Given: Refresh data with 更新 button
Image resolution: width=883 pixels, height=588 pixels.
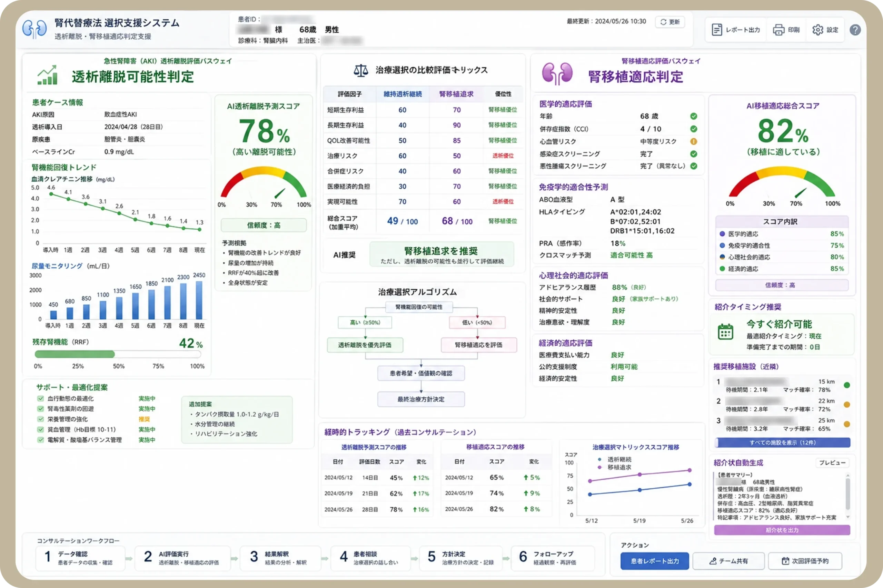Looking at the screenshot, I should click(670, 22).
